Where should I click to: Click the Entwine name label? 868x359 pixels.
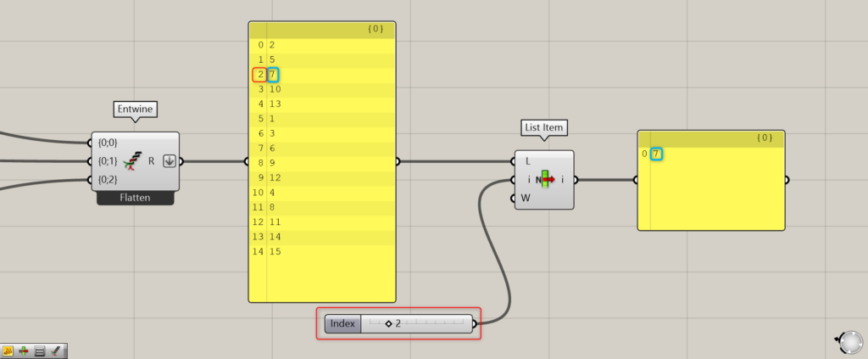click(x=136, y=109)
